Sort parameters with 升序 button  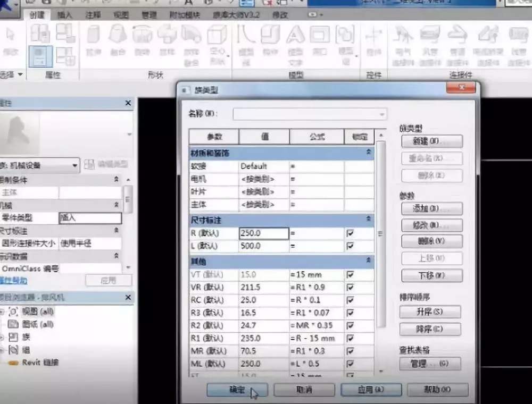point(430,312)
